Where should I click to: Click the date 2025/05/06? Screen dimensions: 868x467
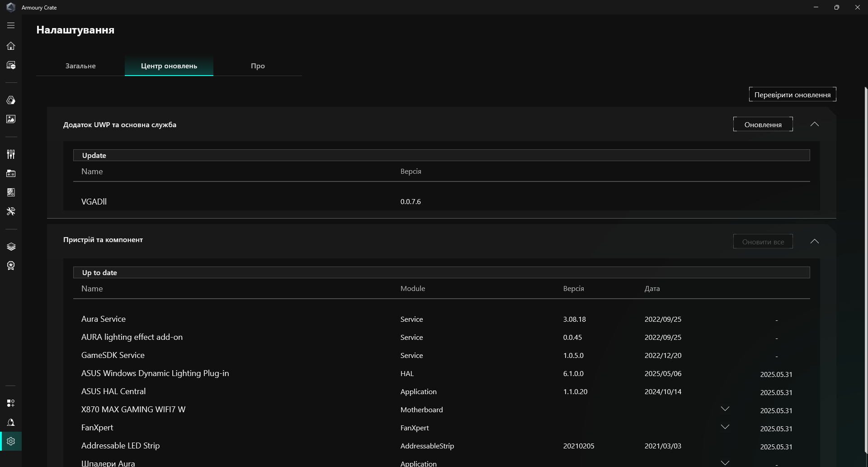[663, 374]
